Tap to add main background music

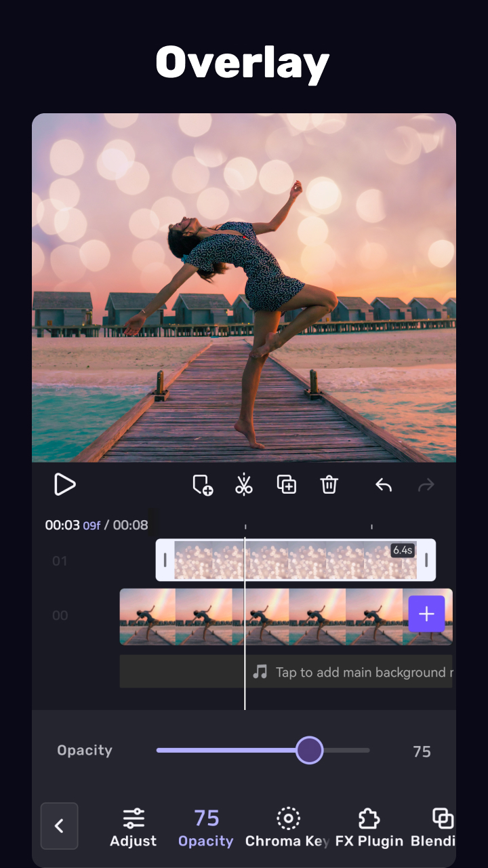pos(352,672)
